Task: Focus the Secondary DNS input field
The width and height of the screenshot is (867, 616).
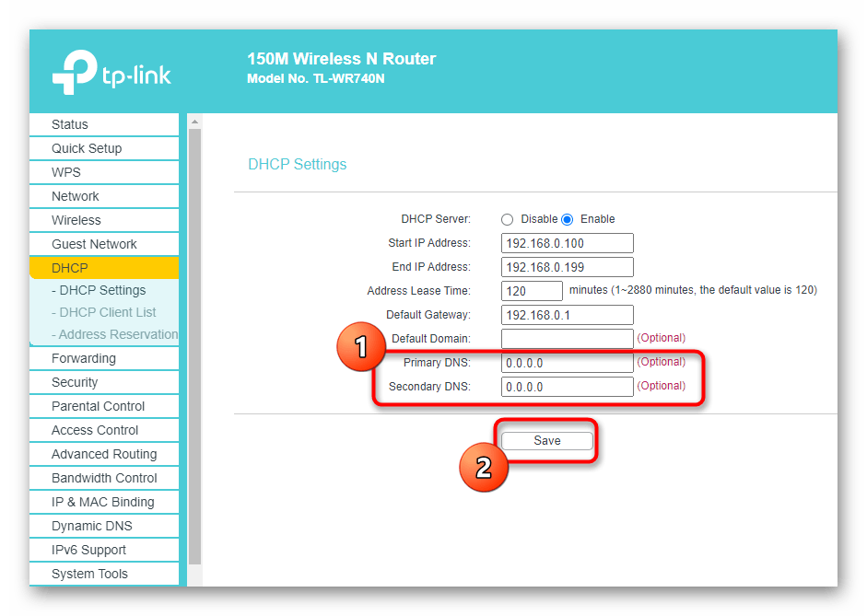Action: point(568,387)
